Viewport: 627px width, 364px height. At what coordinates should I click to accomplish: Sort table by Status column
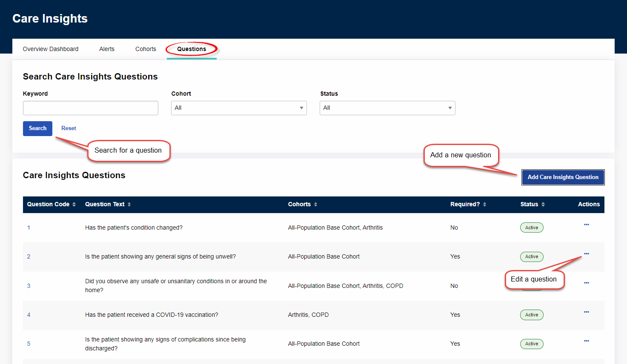click(x=532, y=205)
